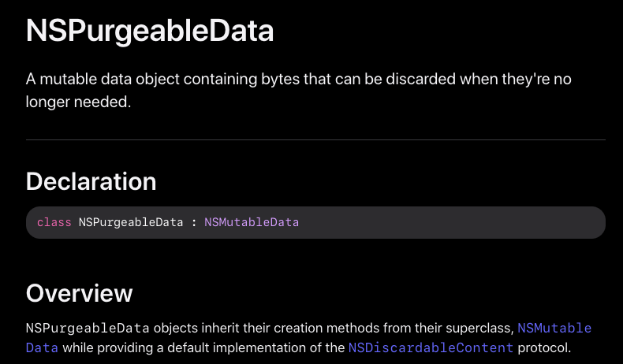Click NSPurgeableData name inside declaration code

131,223
